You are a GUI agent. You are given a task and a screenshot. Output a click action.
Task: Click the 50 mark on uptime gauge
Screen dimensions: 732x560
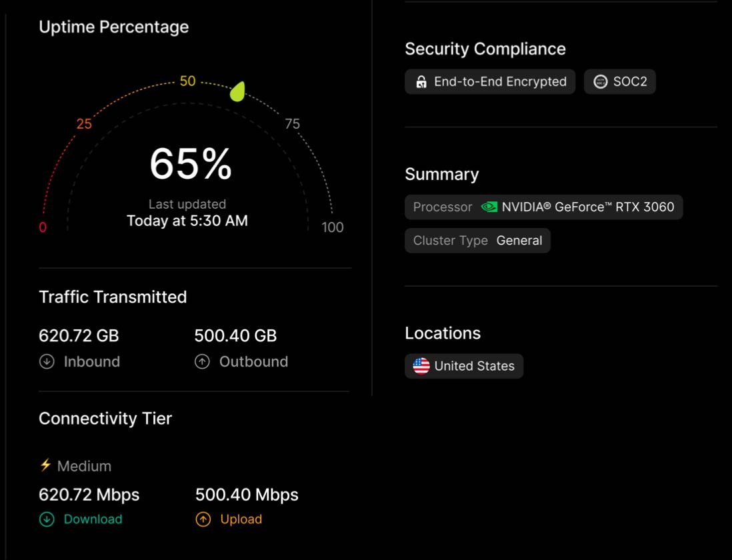tap(188, 81)
